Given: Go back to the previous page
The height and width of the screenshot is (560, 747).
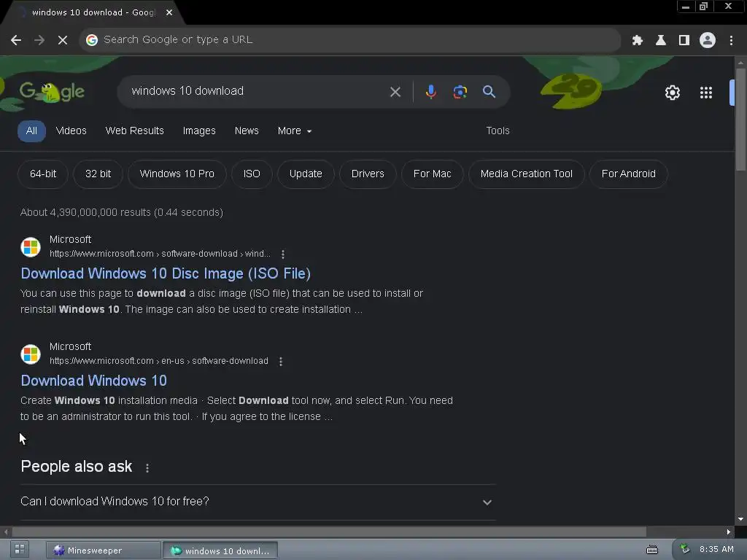Looking at the screenshot, I should (16, 40).
